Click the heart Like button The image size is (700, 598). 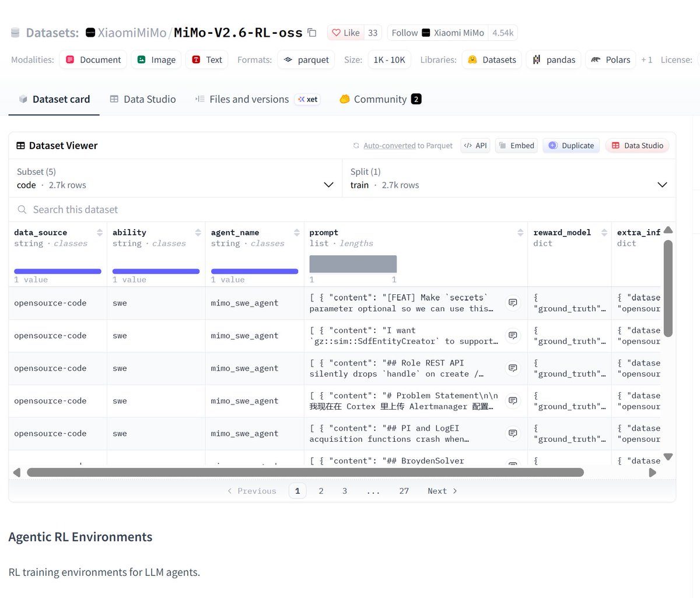(x=346, y=33)
